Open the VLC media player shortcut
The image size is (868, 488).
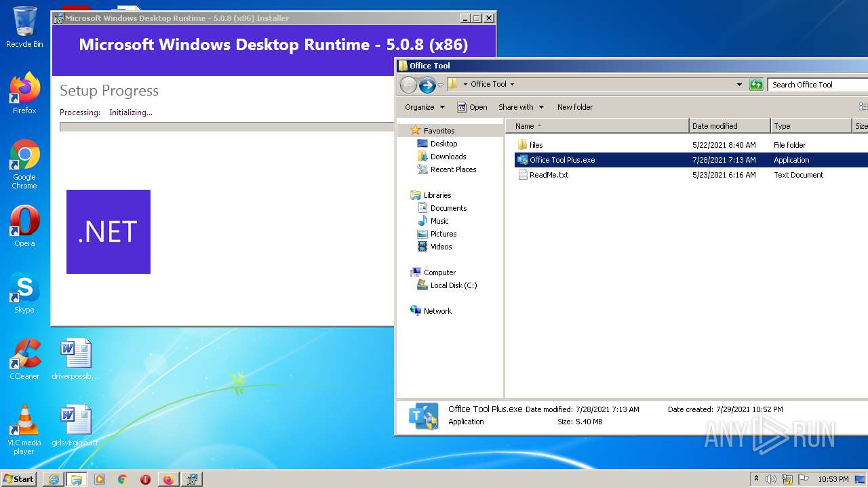(24, 430)
